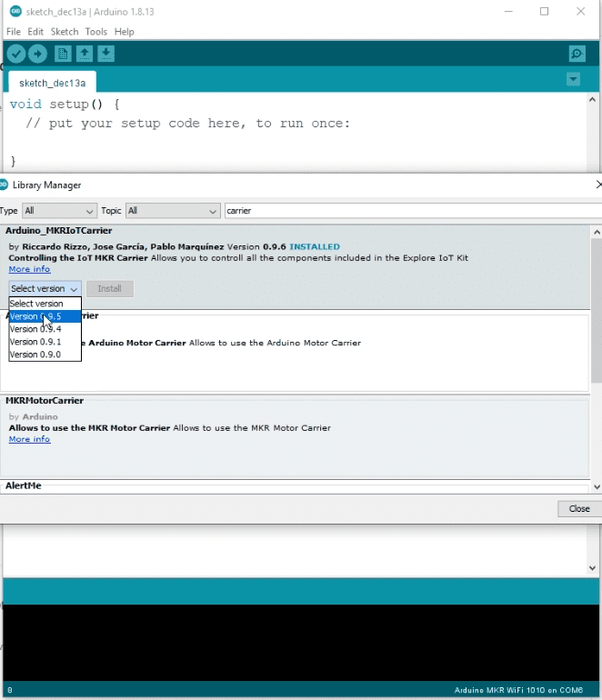Select Version 0.9.4 from the list
This screenshot has width=602, height=700.
click(45, 329)
